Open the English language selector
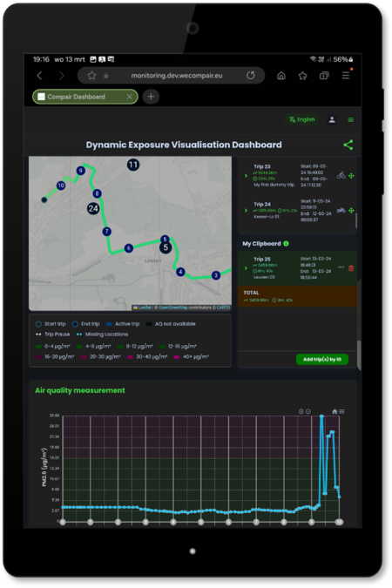 pyautogui.click(x=302, y=119)
